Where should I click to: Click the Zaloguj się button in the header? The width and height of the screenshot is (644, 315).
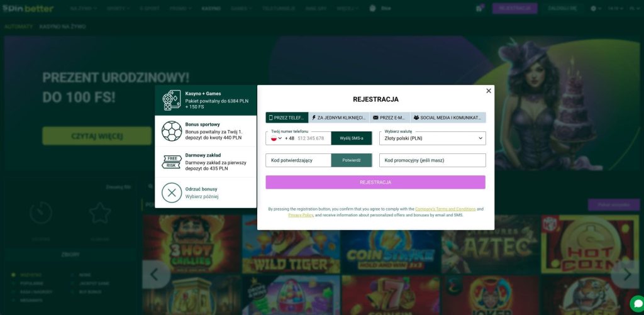[x=562, y=8]
